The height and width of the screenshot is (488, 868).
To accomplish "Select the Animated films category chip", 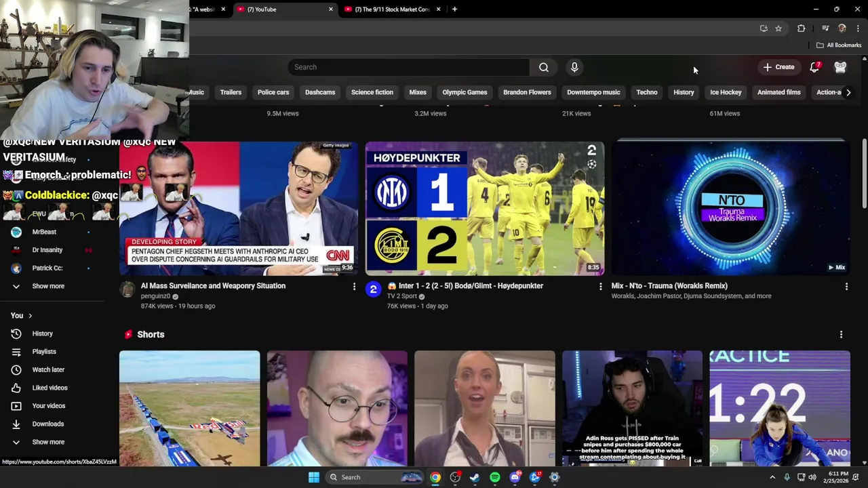I will coord(779,92).
